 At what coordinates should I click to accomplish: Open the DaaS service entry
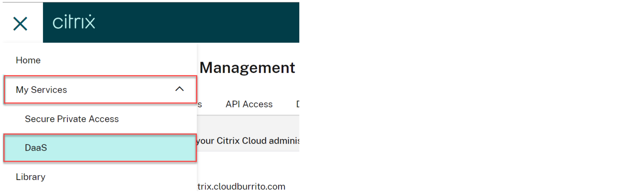click(x=36, y=148)
